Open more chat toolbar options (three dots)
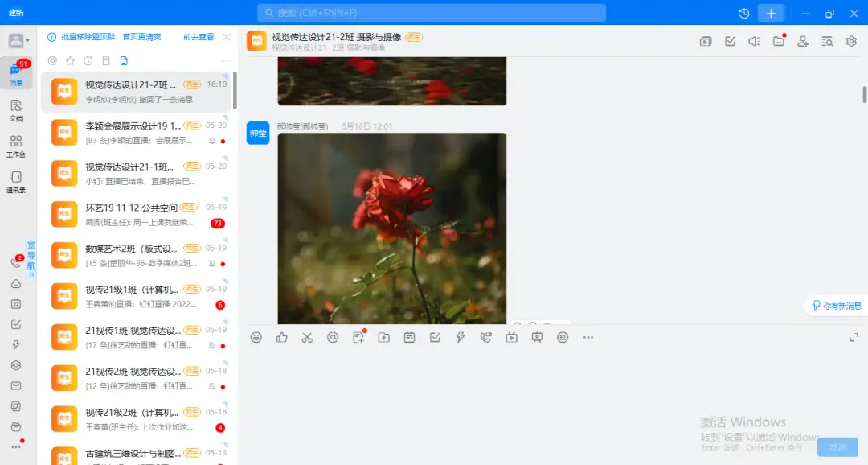The image size is (868, 465). (x=588, y=338)
